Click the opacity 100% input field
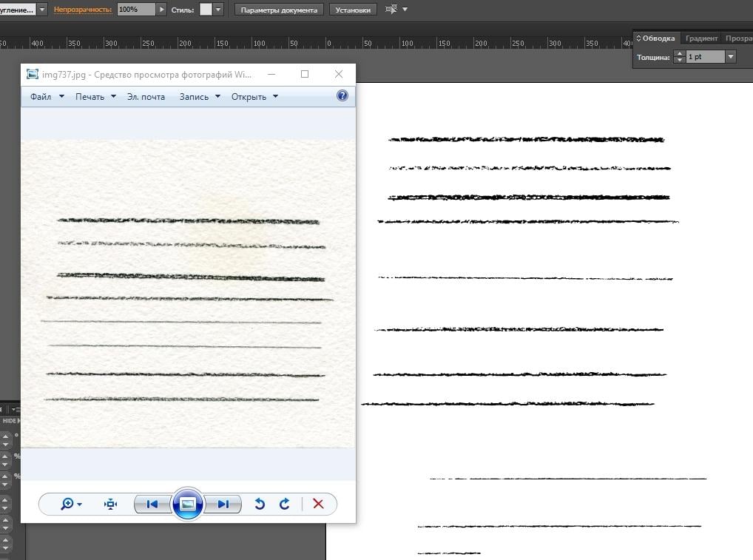 tap(136, 9)
